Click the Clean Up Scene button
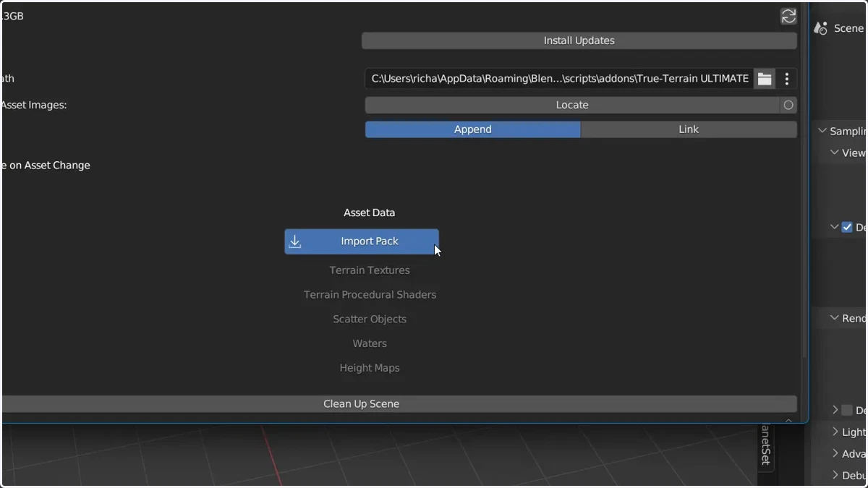Screen dimensions: 868x488 (x=399, y=404)
